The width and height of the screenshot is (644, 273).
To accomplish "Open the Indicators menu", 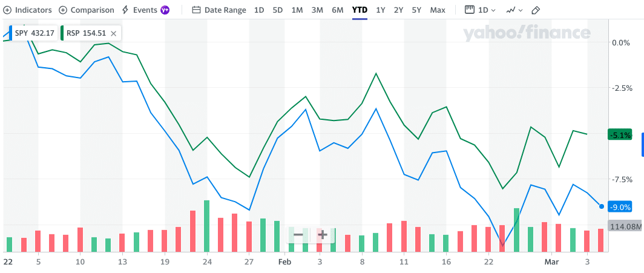I will [x=28, y=10].
